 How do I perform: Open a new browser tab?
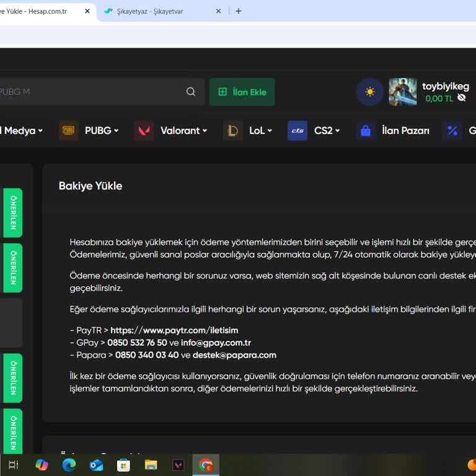[x=239, y=11]
